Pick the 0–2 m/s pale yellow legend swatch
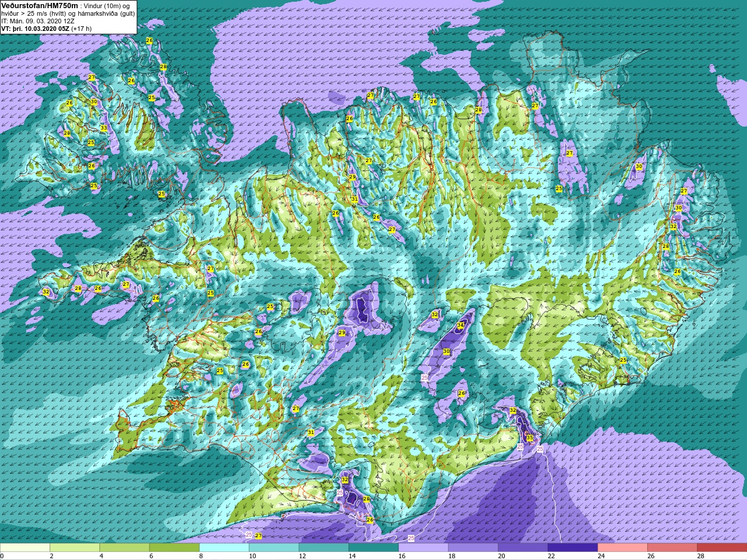Viewport: 747px width, 560px height. click(25, 548)
